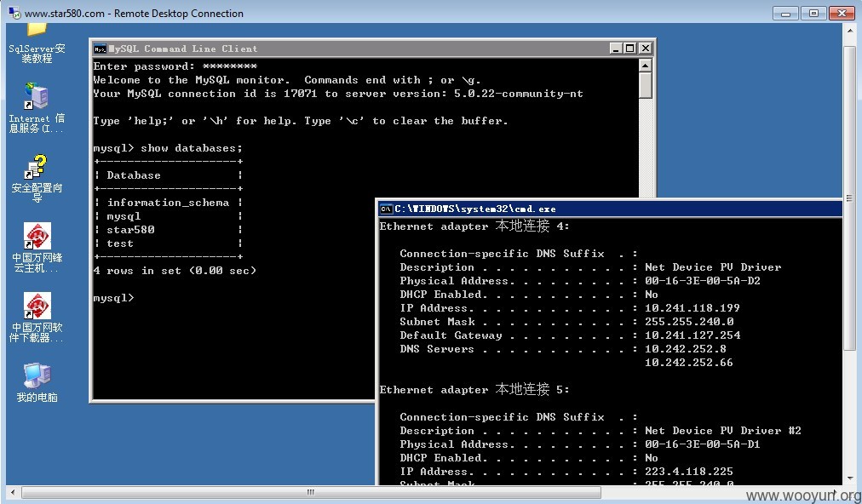Click the 'information_schema' database row
This screenshot has height=504, width=862.
168,203
